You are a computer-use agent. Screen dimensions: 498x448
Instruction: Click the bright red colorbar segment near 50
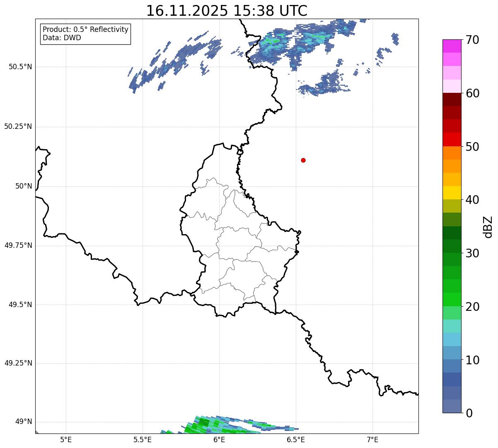click(452, 139)
